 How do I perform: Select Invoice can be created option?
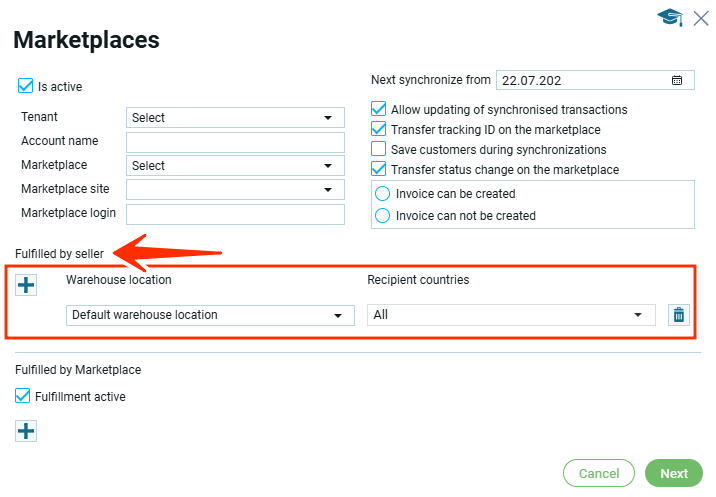(382, 193)
